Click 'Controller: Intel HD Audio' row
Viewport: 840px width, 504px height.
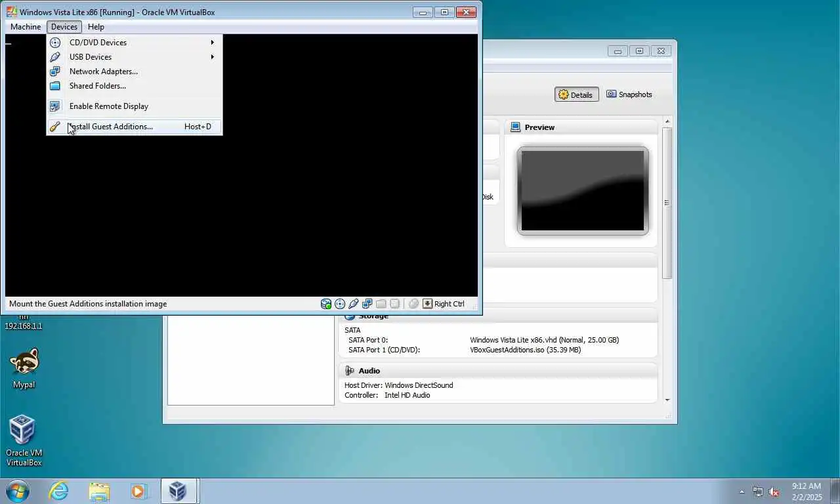[x=387, y=395]
